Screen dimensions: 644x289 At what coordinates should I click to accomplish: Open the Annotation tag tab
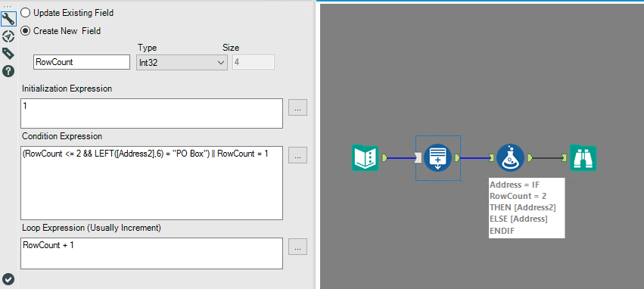(x=8, y=54)
